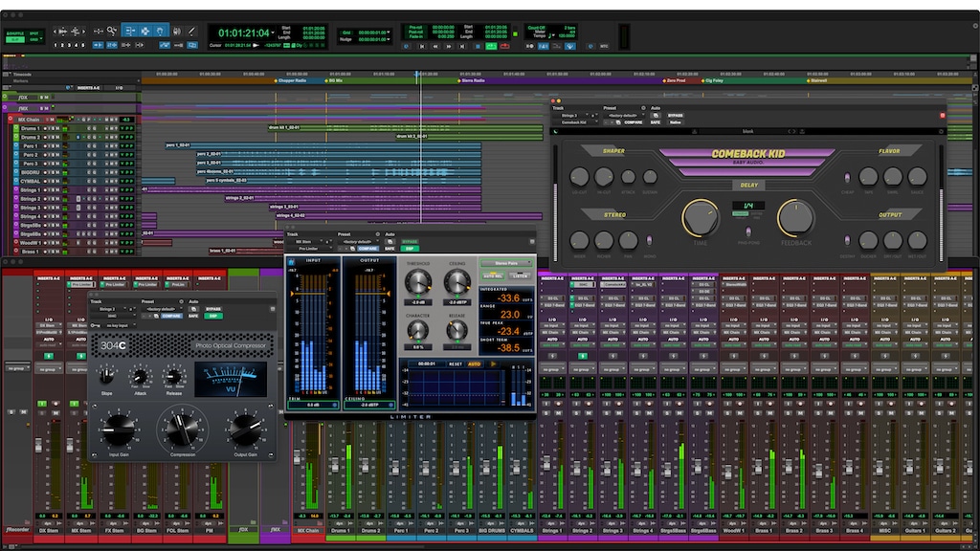Click the Scrubber speaker tool
980x551 pixels.
(x=175, y=32)
